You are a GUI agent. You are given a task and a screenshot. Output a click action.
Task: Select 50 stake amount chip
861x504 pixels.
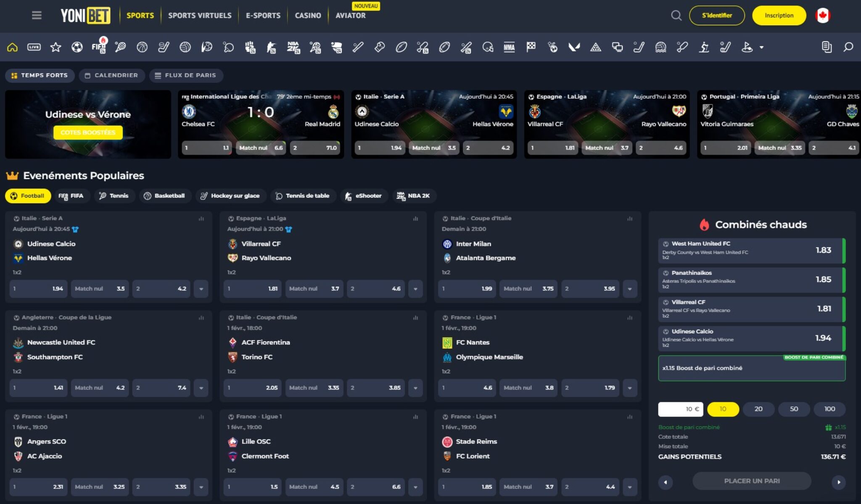pos(794,409)
